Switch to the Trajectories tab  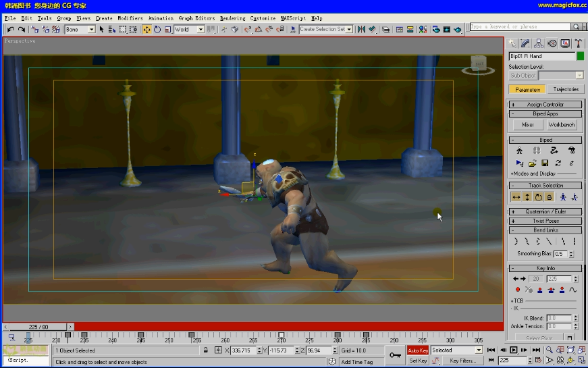pos(566,89)
